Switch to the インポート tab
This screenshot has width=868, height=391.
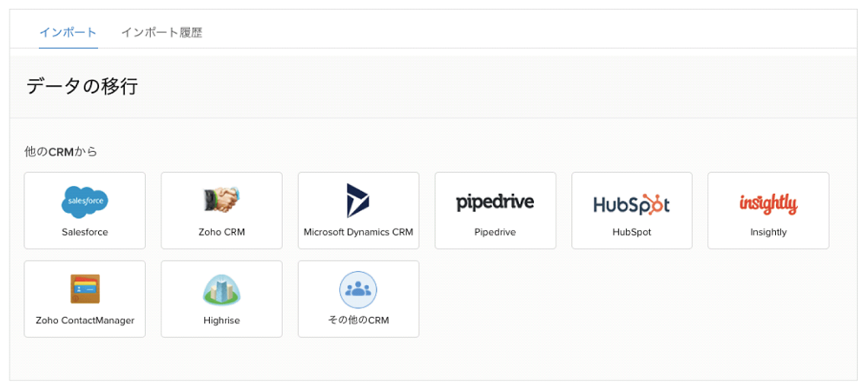tap(68, 32)
